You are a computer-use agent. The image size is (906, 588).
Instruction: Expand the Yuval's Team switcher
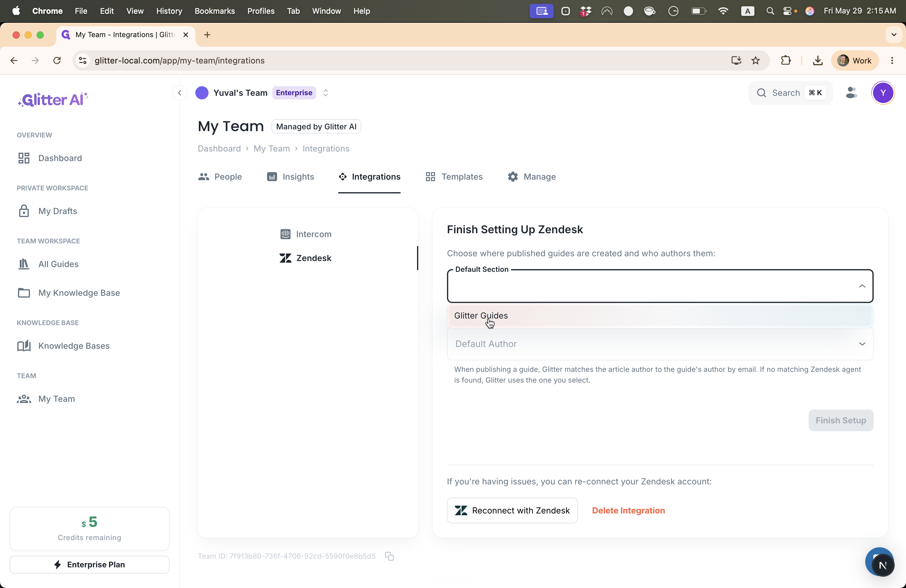click(x=325, y=93)
